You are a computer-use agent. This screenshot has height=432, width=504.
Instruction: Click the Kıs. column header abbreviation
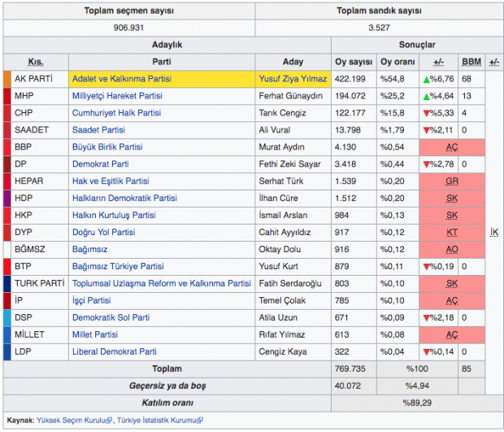(x=36, y=62)
